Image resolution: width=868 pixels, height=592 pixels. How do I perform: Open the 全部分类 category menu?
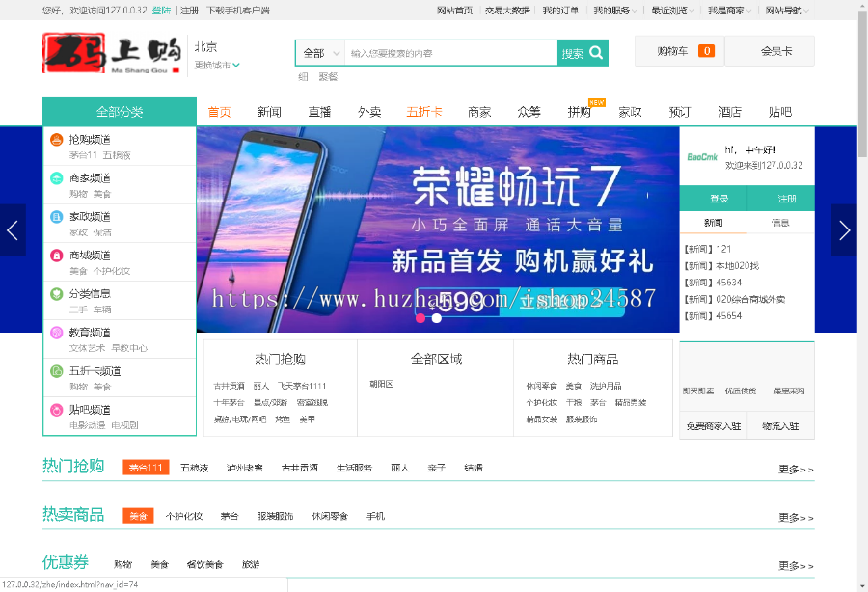click(x=120, y=112)
